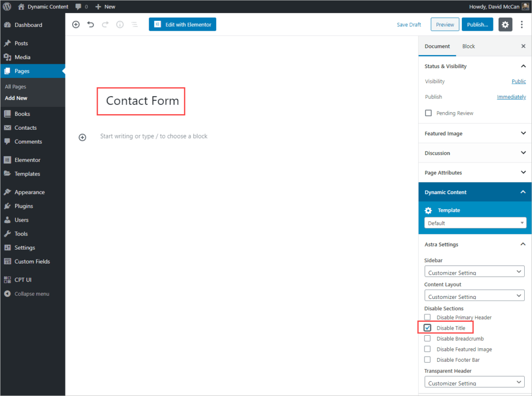Click the WordPress logo in admin bar
Image resolution: width=532 pixels, height=396 pixels.
[7, 7]
